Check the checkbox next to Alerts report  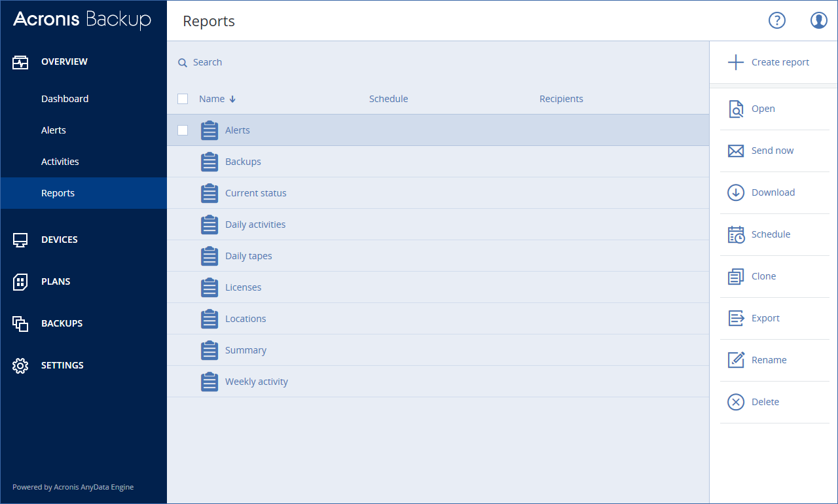pyautogui.click(x=183, y=130)
